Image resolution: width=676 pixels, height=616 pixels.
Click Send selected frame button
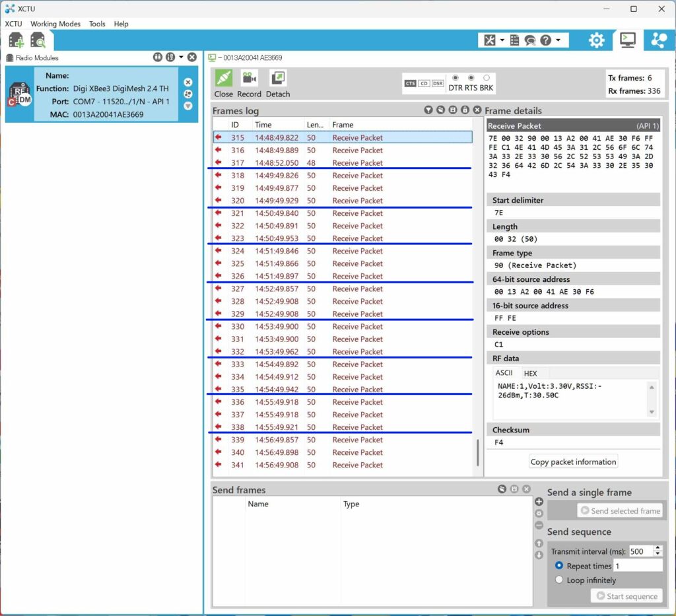[x=620, y=511]
